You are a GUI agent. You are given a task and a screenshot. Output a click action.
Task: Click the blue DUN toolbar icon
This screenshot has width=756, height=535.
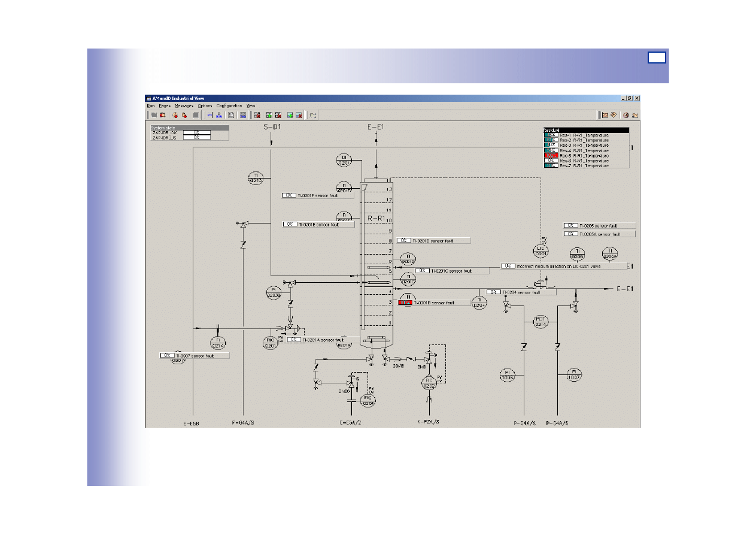click(x=218, y=115)
